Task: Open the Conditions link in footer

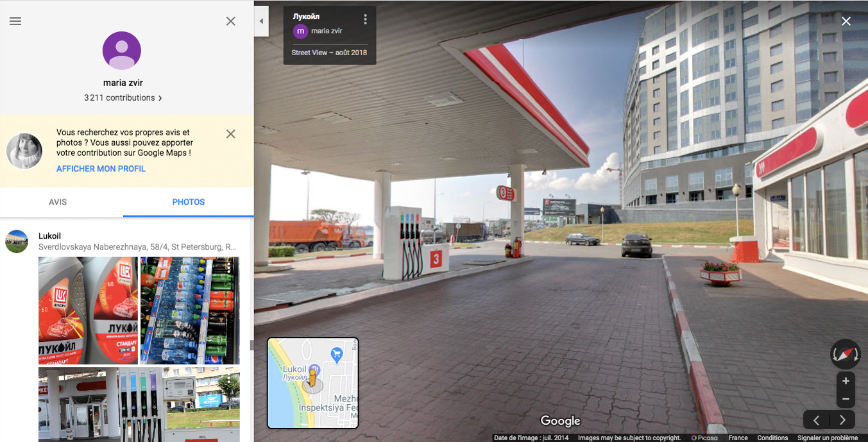Action: [772, 438]
